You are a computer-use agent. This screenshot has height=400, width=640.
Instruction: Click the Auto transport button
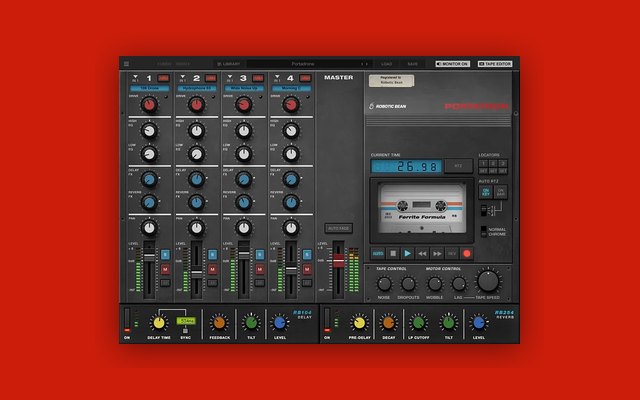coord(378,253)
